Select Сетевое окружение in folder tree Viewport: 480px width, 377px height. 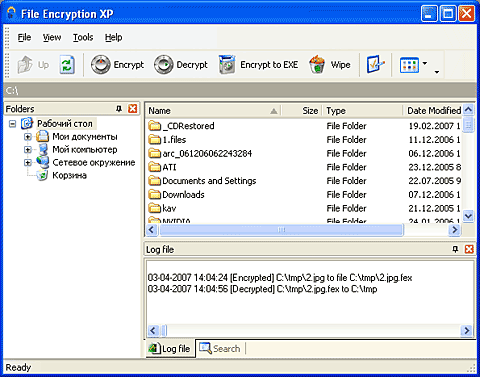point(94,163)
